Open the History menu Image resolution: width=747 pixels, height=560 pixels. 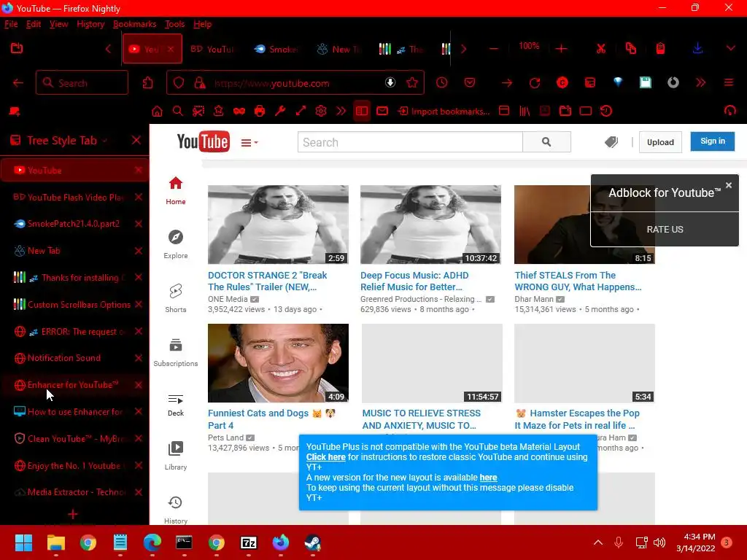[x=90, y=24]
